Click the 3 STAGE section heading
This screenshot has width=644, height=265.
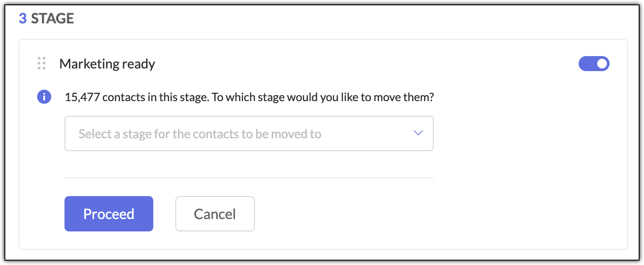pos(46,19)
